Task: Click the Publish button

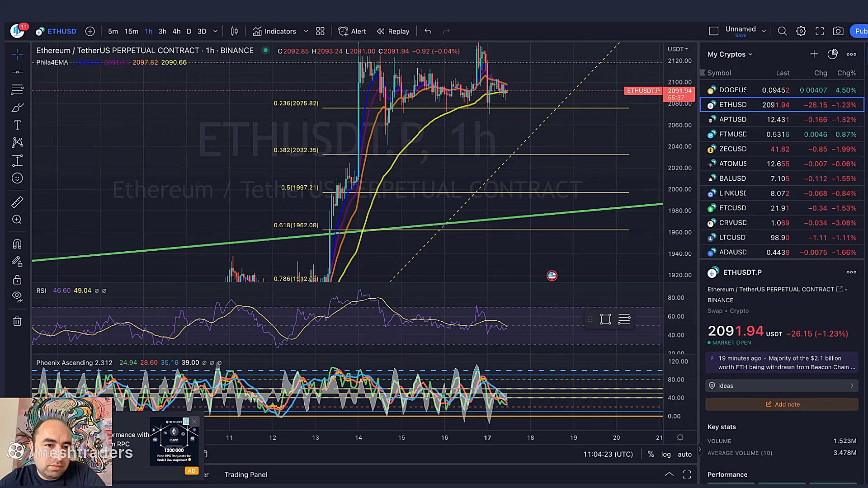Action: (859, 31)
